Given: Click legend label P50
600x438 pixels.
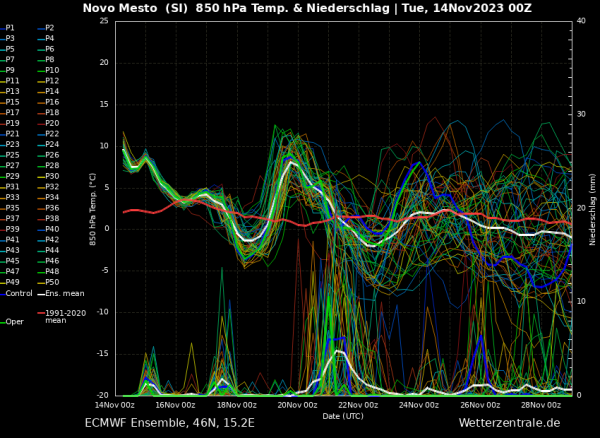Looking at the screenshot, I should pyautogui.click(x=48, y=282).
